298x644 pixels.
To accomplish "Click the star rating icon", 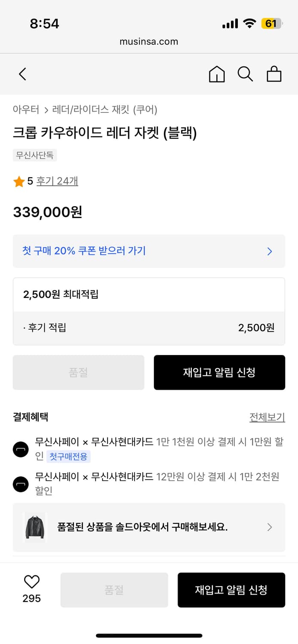I will (19, 181).
